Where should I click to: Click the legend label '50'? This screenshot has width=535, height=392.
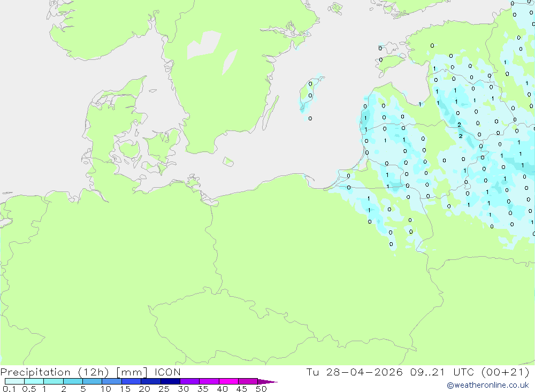[261, 389]
